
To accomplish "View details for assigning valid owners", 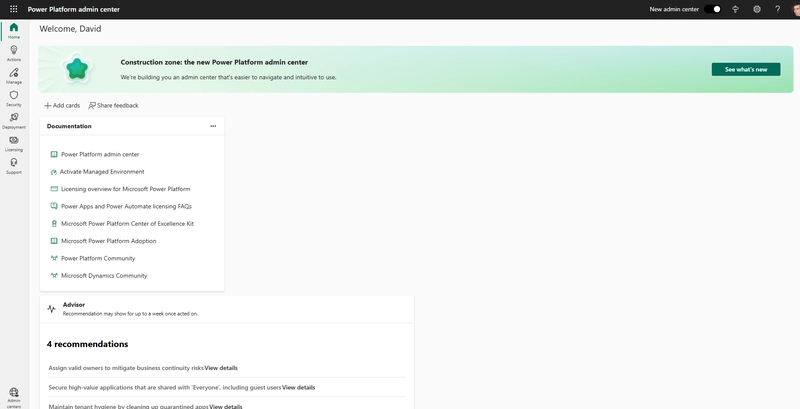I will (221, 368).
